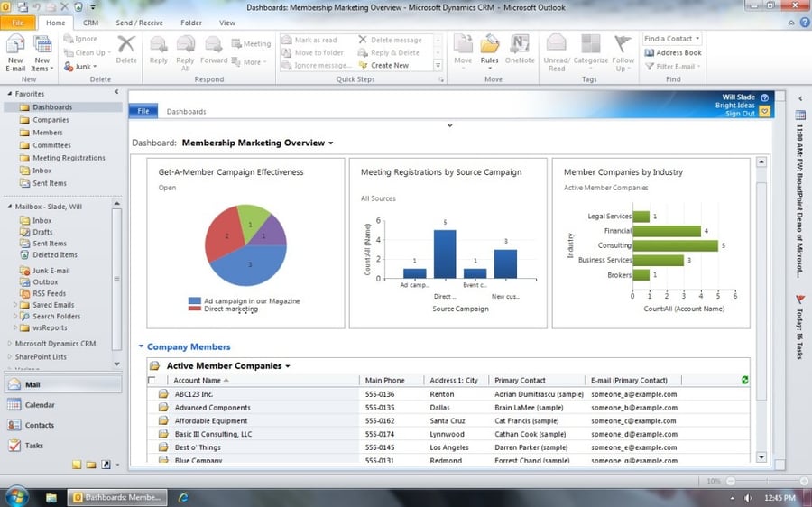Open the ABC123 Inc. account
The width and height of the screenshot is (812, 507).
coord(194,394)
